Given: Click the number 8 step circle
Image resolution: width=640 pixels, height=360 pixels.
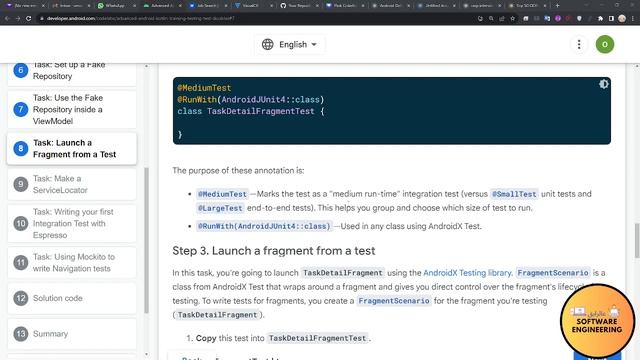Looking at the screenshot, I should 20,149.
